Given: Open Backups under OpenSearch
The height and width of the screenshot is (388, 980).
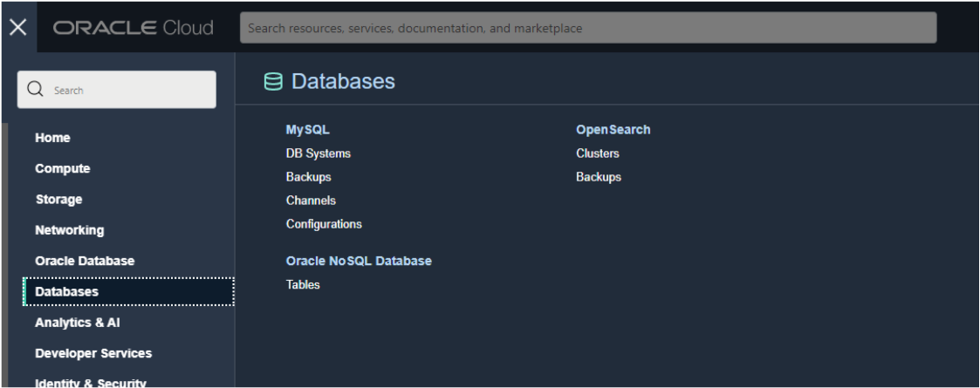Looking at the screenshot, I should coord(598,177).
